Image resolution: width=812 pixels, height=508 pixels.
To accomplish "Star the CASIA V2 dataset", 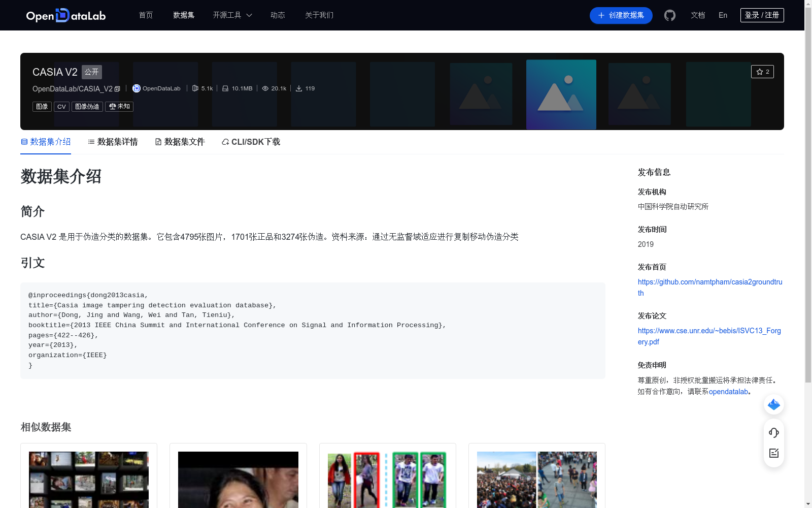I will [x=762, y=72].
